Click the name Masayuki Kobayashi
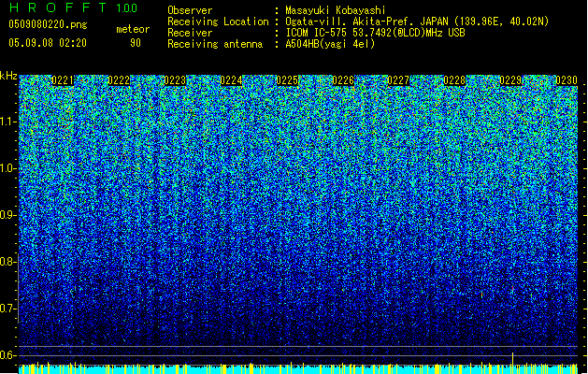 pyautogui.click(x=336, y=10)
